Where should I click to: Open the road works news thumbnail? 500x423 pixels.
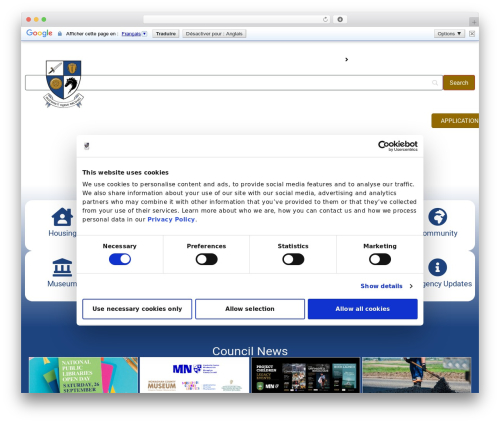tap(417, 375)
